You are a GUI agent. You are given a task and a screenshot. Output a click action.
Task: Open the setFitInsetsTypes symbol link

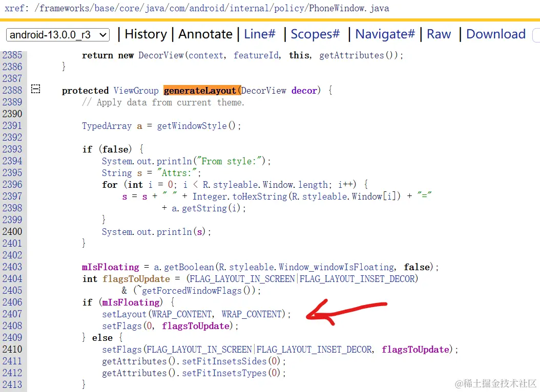pos(224,373)
